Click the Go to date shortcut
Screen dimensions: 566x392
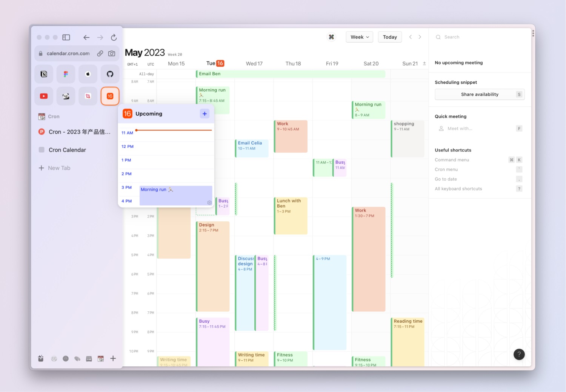click(478, 179)
